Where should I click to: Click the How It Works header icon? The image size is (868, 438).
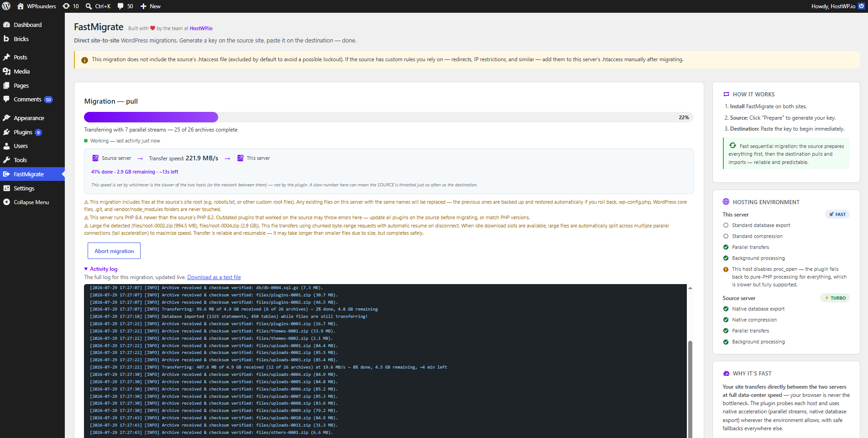coord(726,94)
